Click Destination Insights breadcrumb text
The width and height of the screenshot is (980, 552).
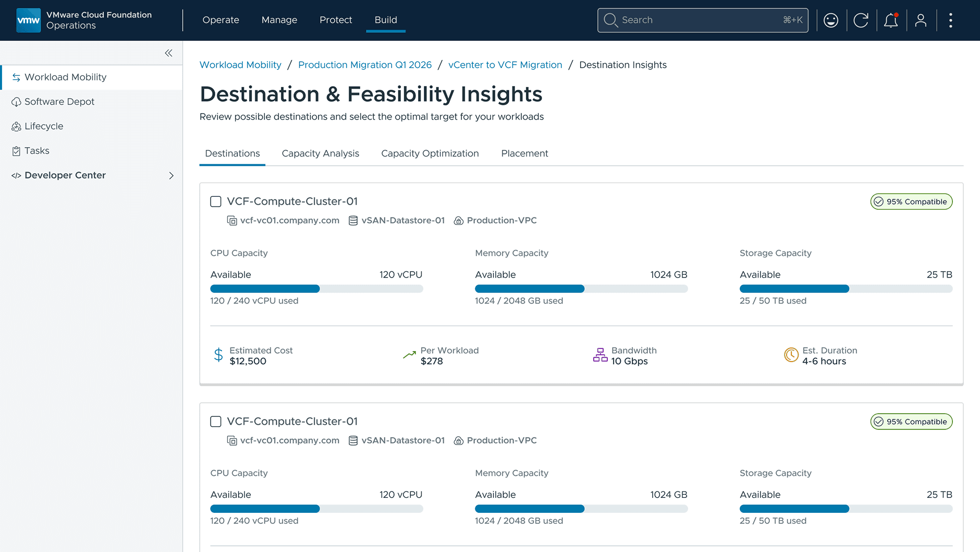(x=623, y=65)
